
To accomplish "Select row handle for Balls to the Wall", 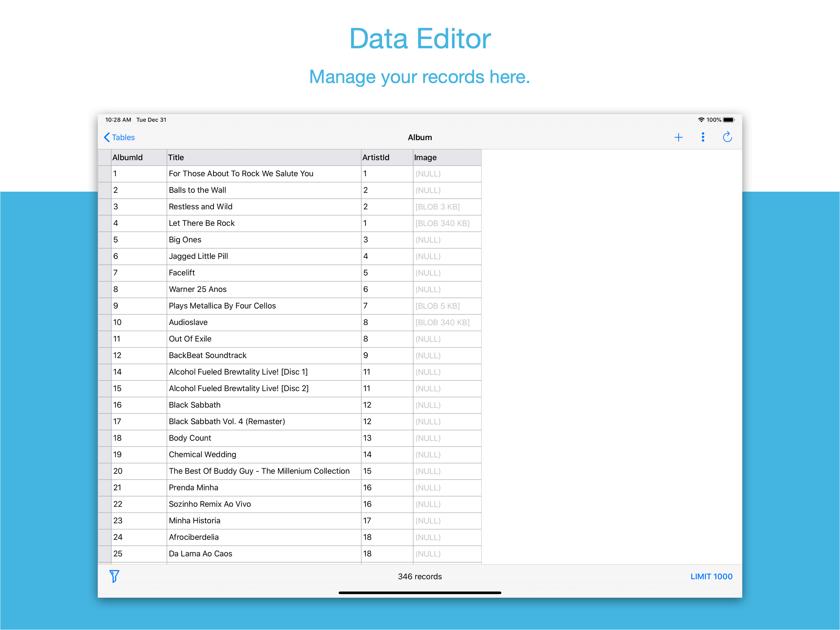I will coord(105,190).
